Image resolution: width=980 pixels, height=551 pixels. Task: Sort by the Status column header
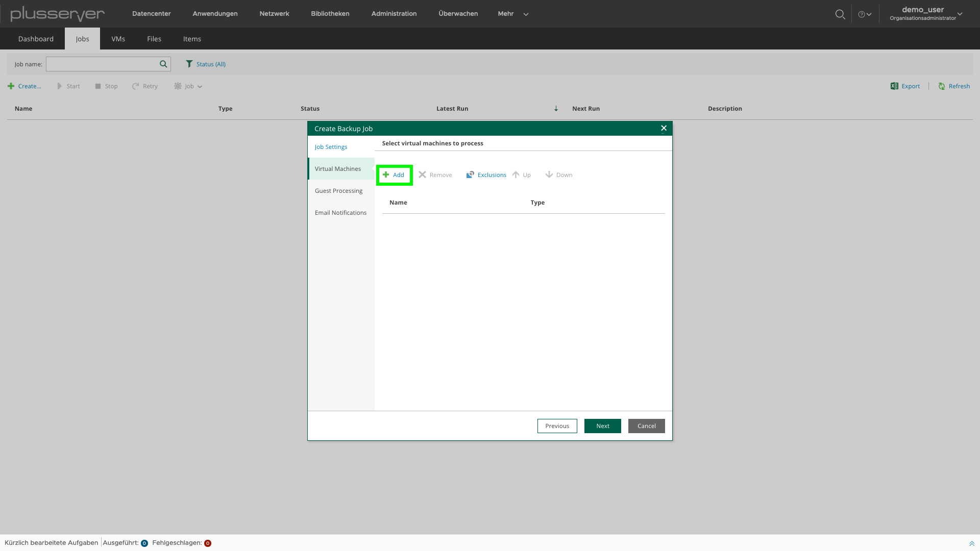point(310,109)
